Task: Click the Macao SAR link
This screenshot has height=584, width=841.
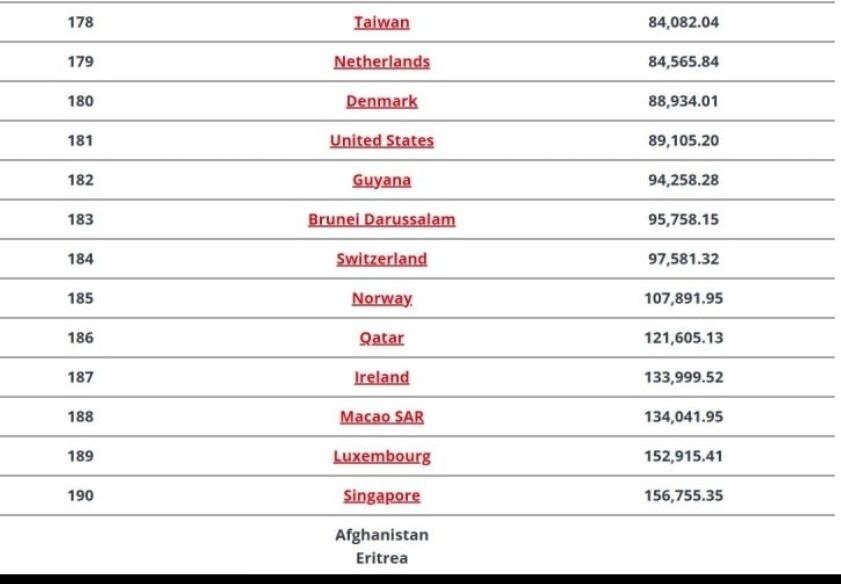Action: (x=381, y=417)
